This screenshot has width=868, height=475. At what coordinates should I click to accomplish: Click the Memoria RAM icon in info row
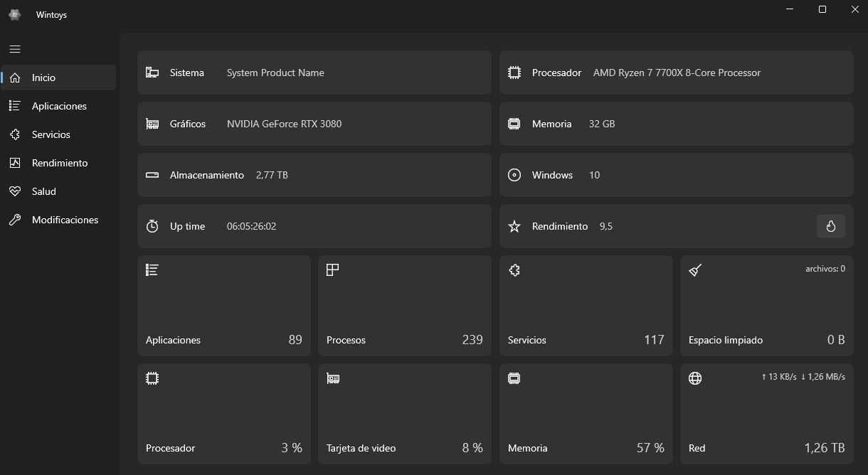coord(514,124)
